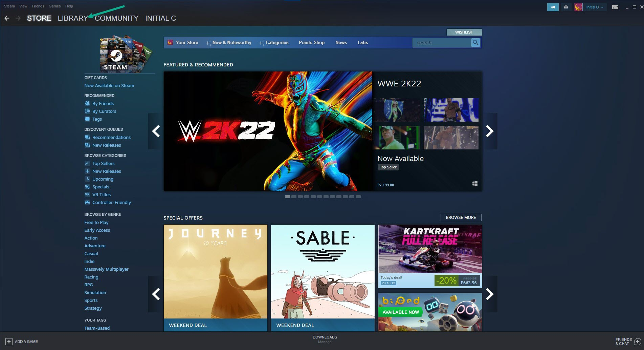This screenshot has height=350, width=644.
Task: Go forward with the right arrow
Action: (x=18, y=18)
